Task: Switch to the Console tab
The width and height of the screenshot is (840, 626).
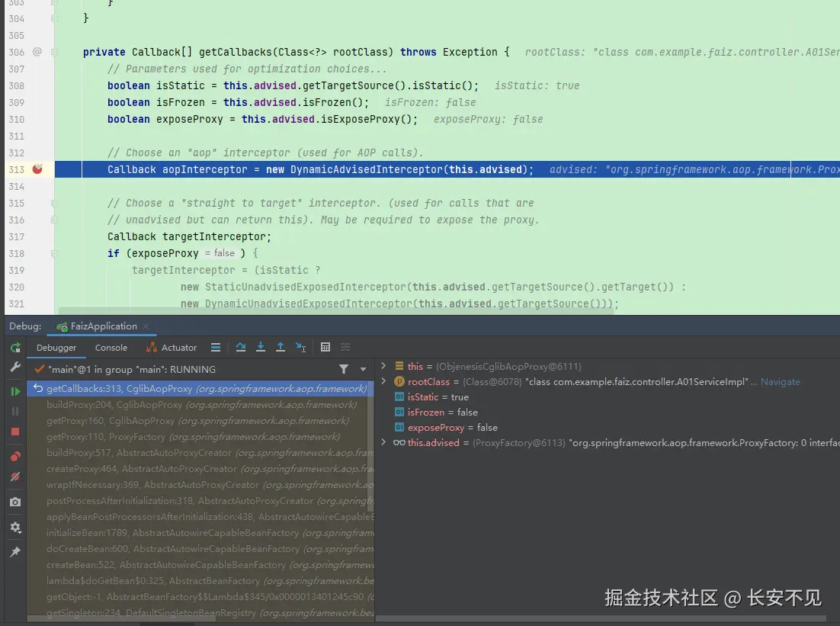Action: coord(111,347)
